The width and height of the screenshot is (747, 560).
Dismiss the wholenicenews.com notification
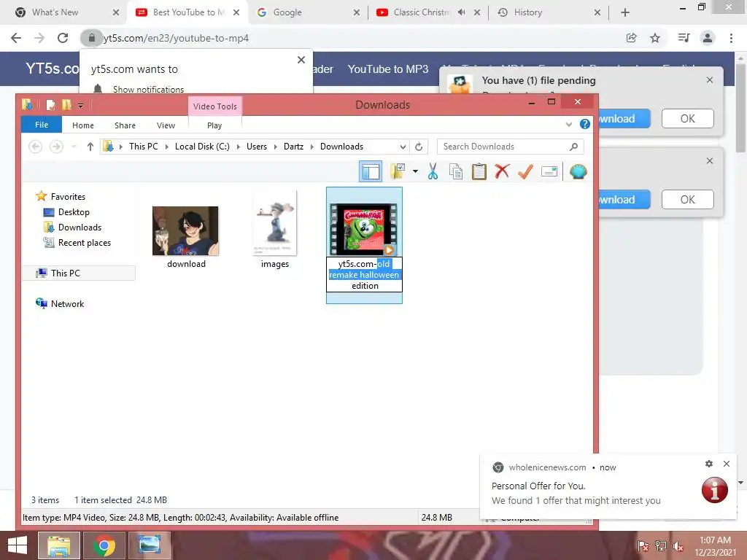[727, 464]
